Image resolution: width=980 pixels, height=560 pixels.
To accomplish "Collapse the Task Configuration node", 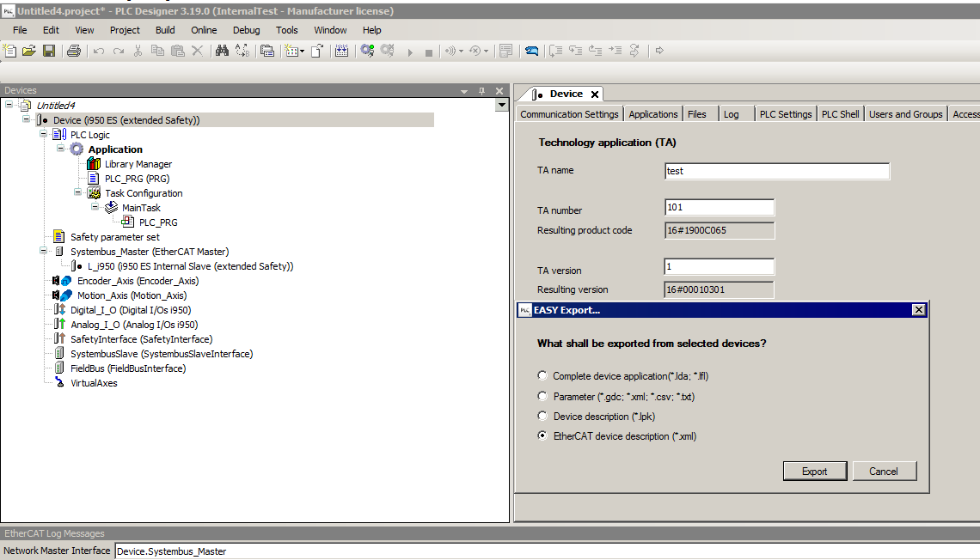I will (x=77, y=192).
